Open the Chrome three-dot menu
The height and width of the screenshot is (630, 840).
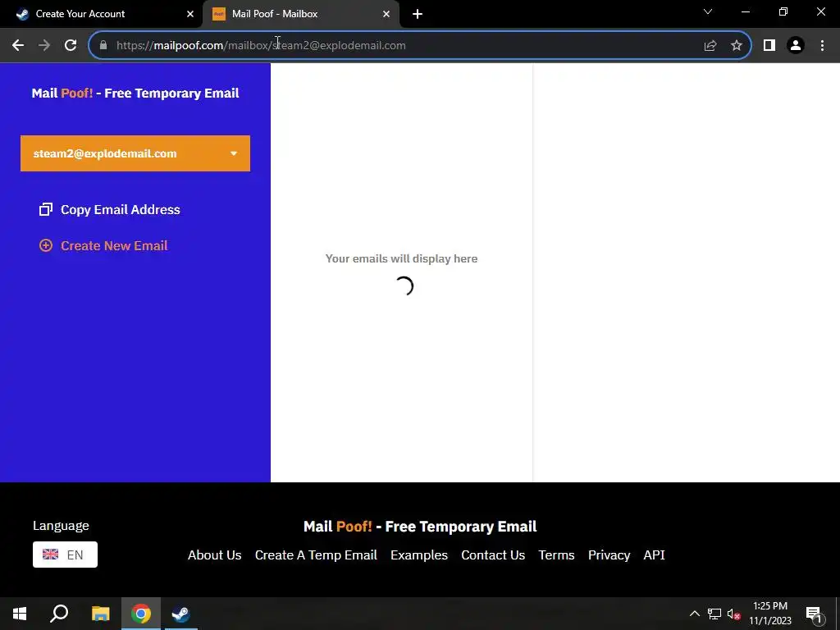pos(822,46)
